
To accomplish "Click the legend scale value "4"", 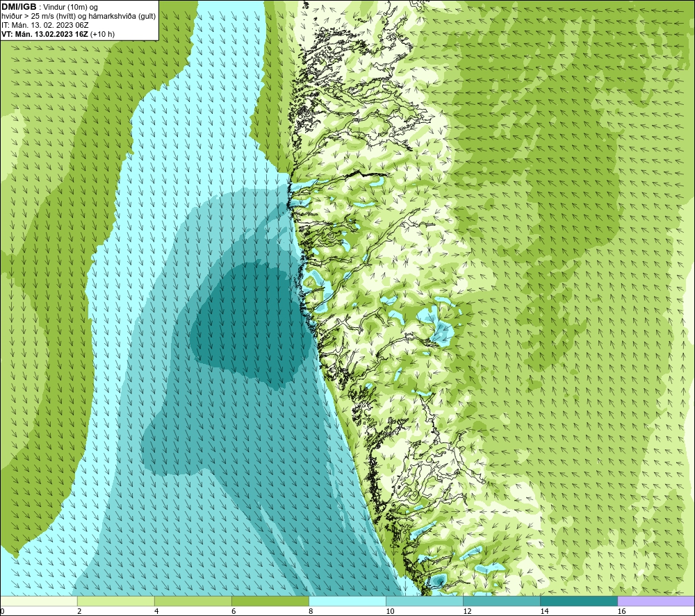I will (156, 611).
